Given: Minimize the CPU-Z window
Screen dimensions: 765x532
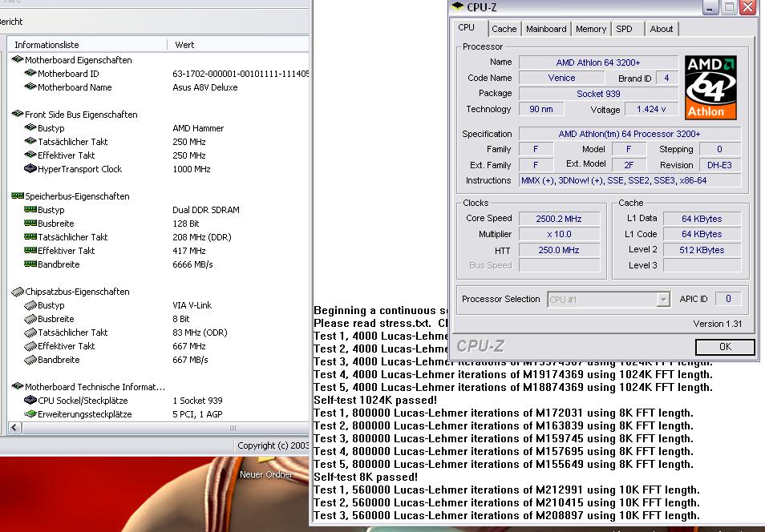Looking at the screenshot, I should [x=710, y=7].
